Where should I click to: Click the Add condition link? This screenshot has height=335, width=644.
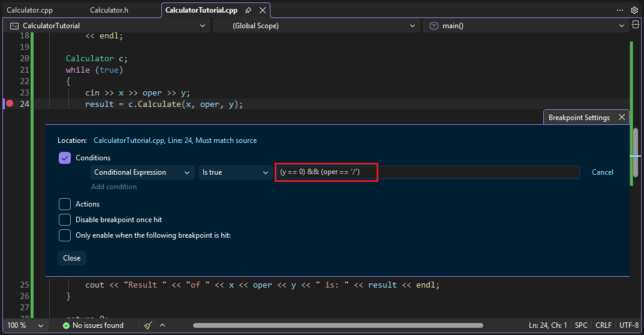coord(114,187)
